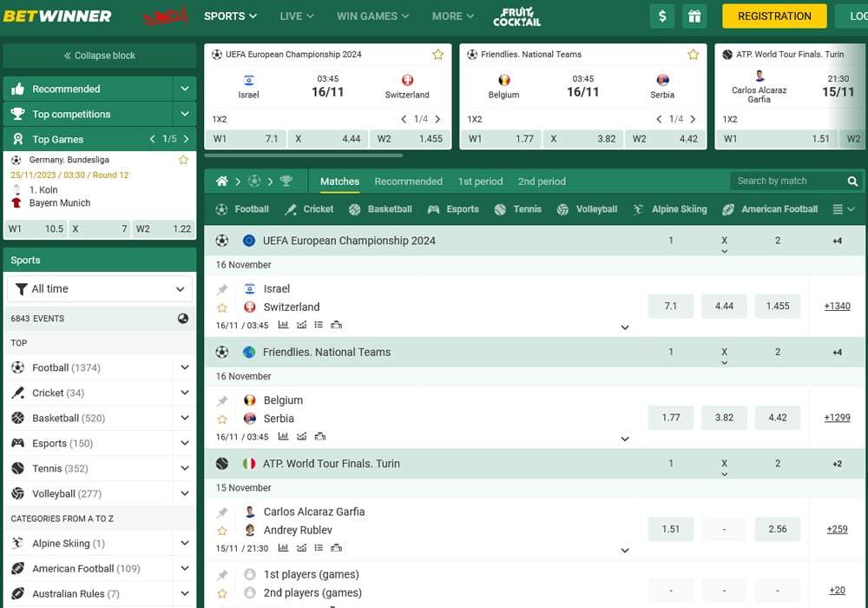Star the 1st players games row
Screen dimensions: 868x608
[222, 593]
